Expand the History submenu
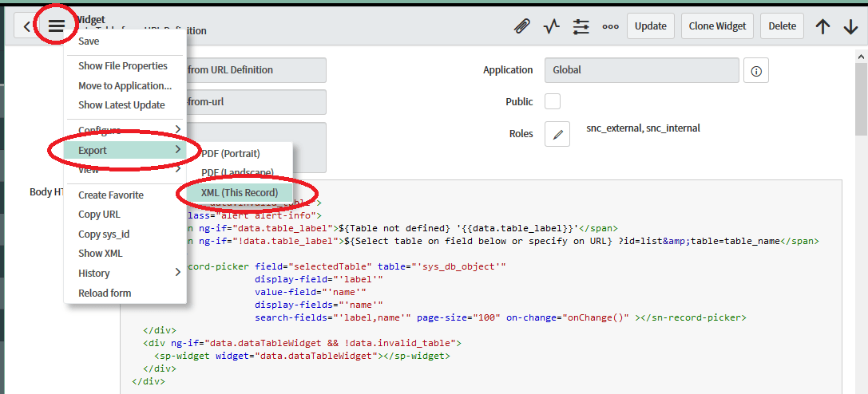This screenshot has width=868, height=394. (x=128, y=273)
